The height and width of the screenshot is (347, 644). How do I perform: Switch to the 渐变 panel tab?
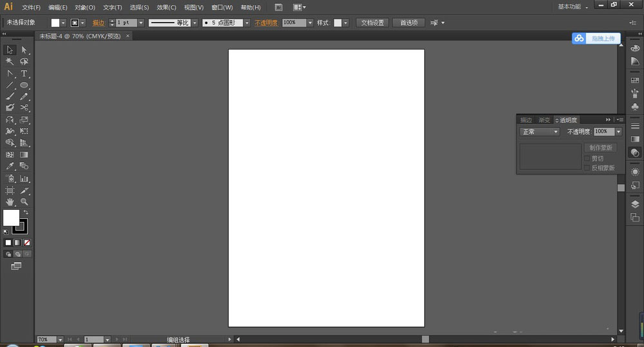(544, 120)
